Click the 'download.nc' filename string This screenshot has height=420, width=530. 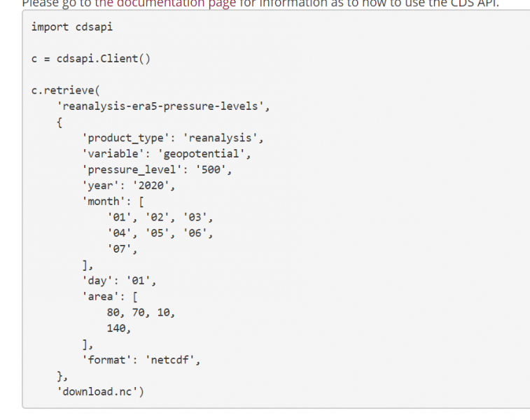coord(101,391)
